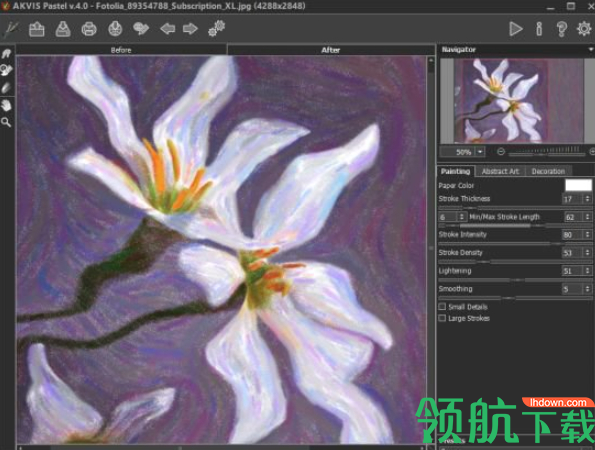This screenshot has height=450, width=595.
Task: Click the maximum stroke length field
Action: [x=573, y=217]
